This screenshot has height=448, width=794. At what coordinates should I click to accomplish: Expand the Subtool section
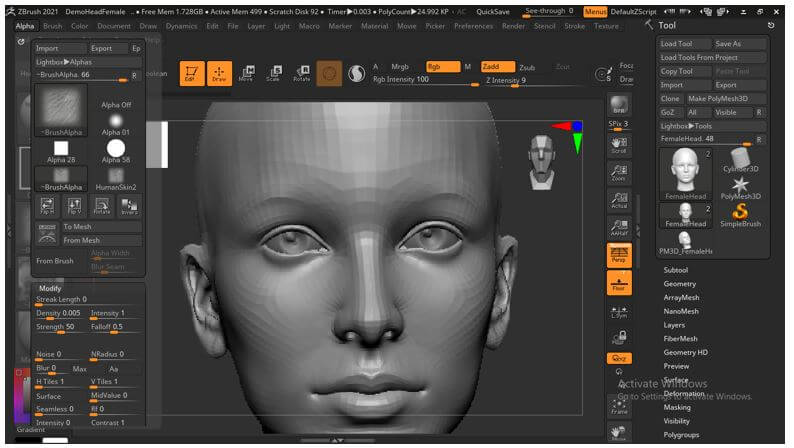point(676,270)
